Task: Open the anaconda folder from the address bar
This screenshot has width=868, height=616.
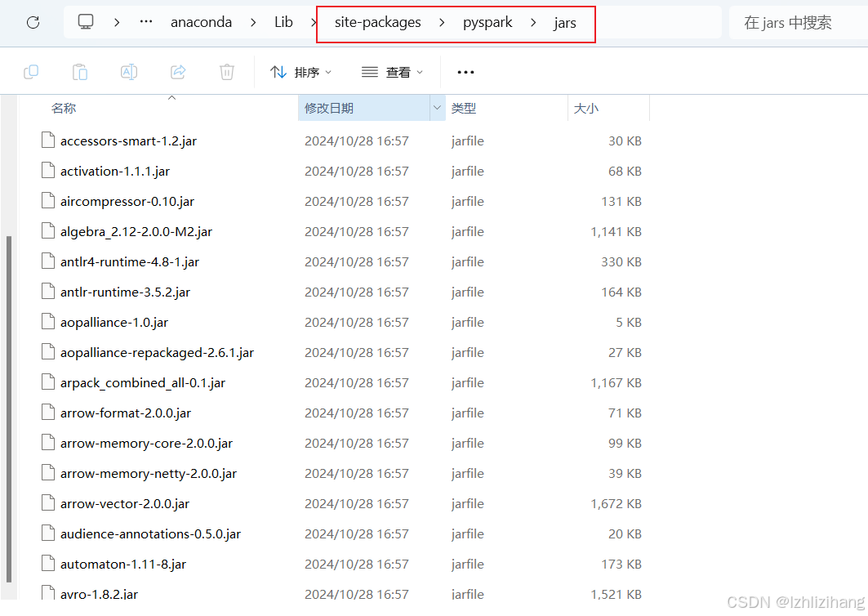Action: (201, 22)
